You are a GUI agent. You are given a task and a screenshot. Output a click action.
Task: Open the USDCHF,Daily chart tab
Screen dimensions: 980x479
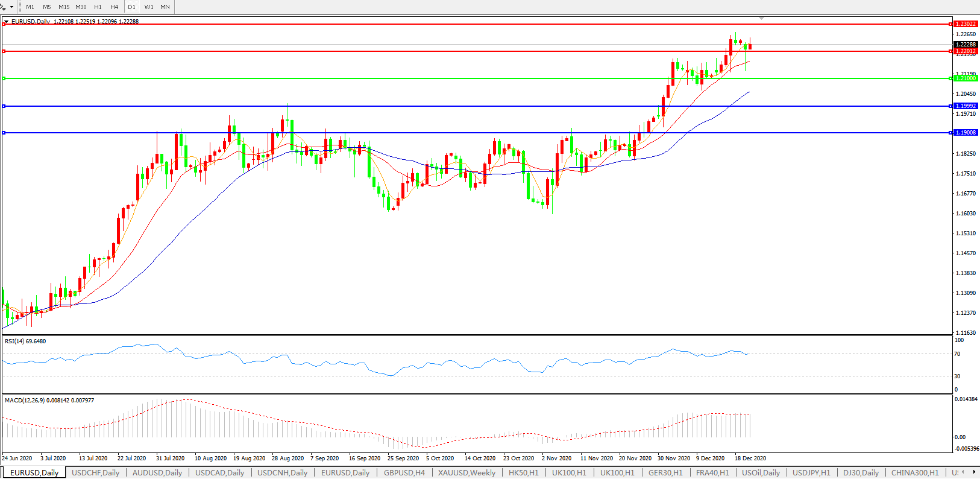(x=95, y=472)
